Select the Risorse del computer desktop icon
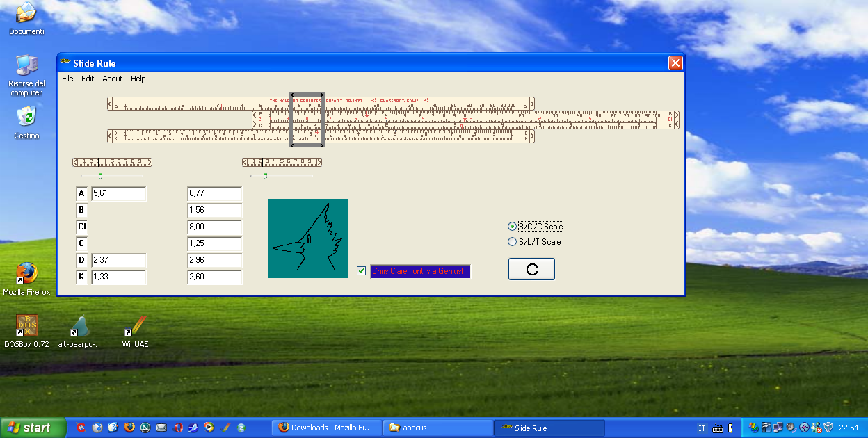This screenshot has width=868, height=438. pos(26,75)
